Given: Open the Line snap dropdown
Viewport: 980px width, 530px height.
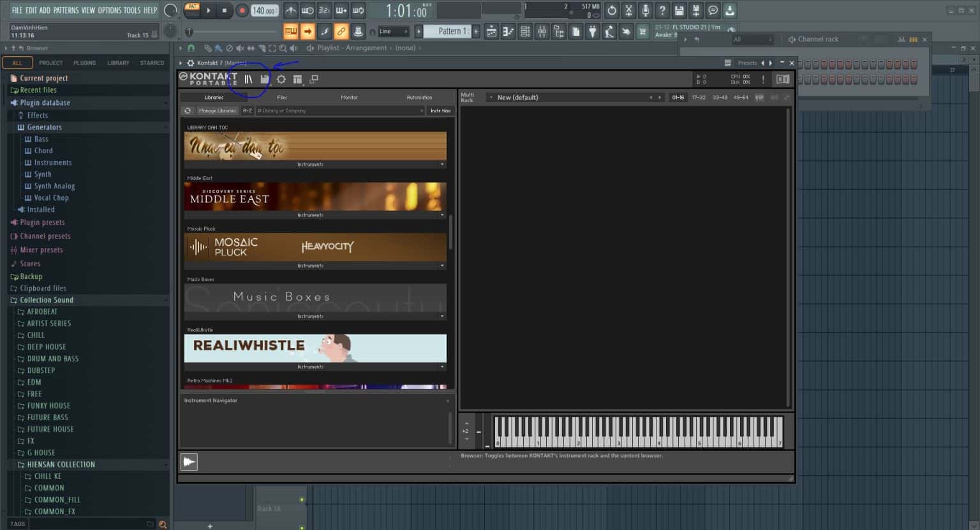Looking at the screenshot, I should [394, 31].
